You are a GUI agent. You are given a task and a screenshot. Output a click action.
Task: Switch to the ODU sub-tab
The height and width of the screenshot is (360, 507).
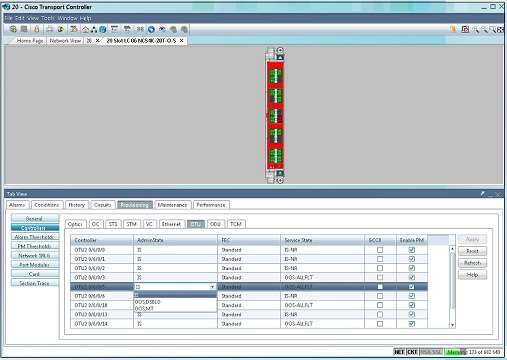(215, 224)
